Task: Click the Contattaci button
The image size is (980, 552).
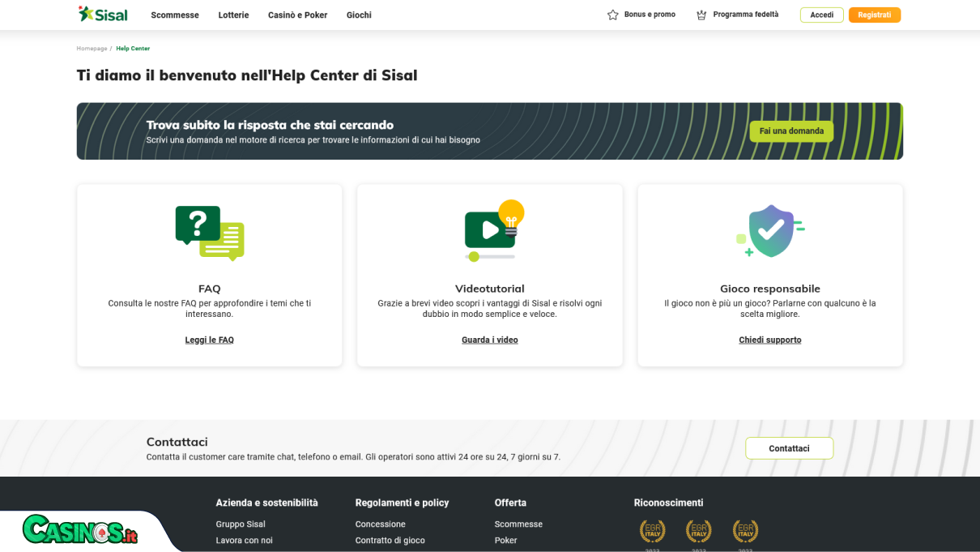Action: coord(790,448)
